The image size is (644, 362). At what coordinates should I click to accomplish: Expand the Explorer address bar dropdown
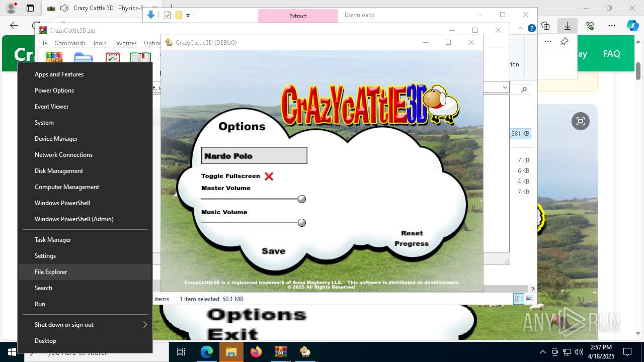505,87
